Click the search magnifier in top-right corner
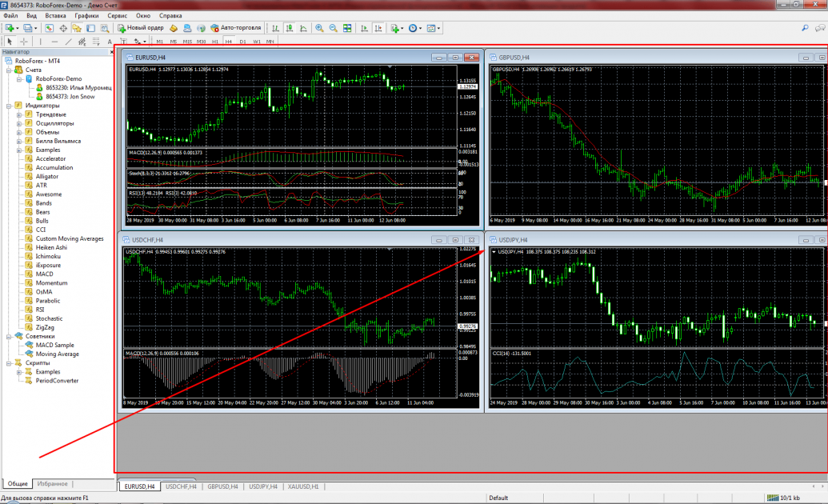This screenshot has width=828, height=504. pos(805,28)
